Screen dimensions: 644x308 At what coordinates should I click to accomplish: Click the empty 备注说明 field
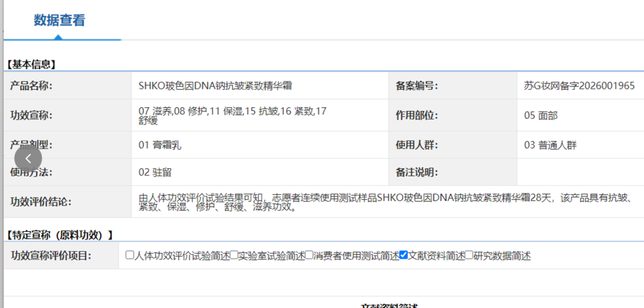click(x=580, y=172)
